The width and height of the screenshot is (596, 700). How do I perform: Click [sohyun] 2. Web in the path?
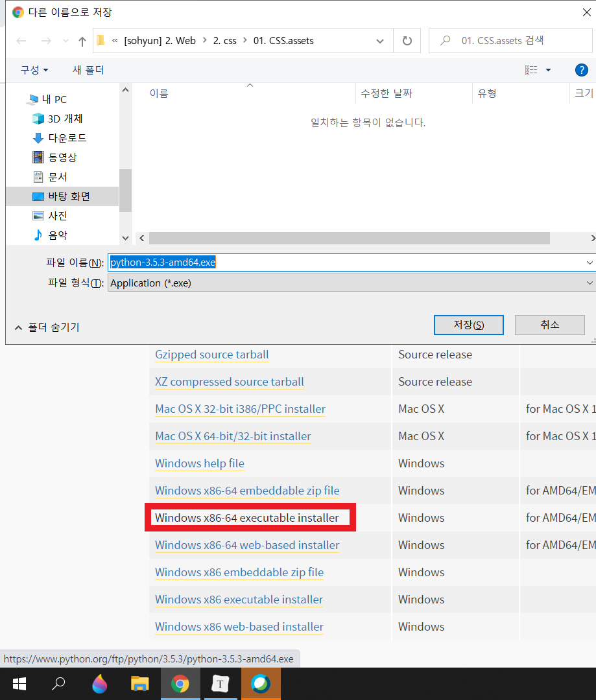pos(160,41)
